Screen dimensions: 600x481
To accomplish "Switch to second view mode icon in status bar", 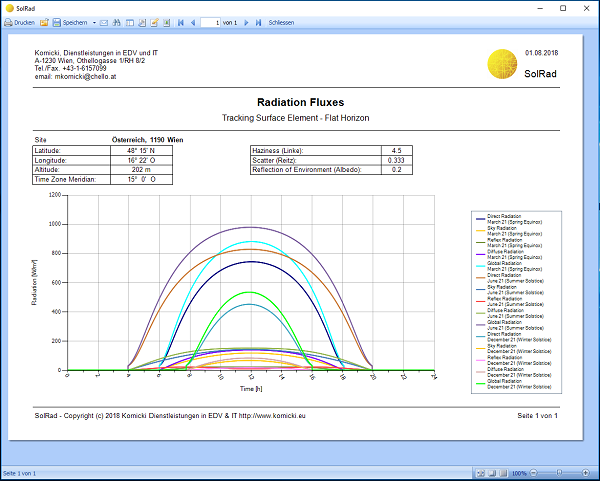I will tap(492, 473).
